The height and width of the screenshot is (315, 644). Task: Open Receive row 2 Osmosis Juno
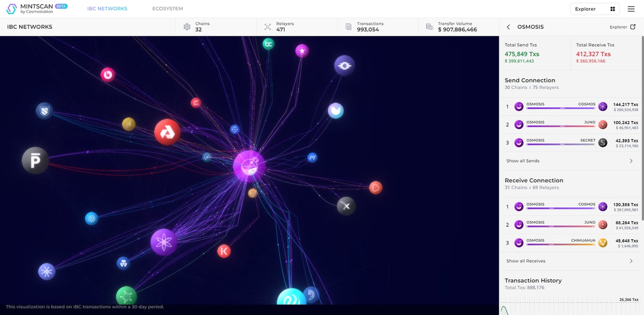pos(571,225)
